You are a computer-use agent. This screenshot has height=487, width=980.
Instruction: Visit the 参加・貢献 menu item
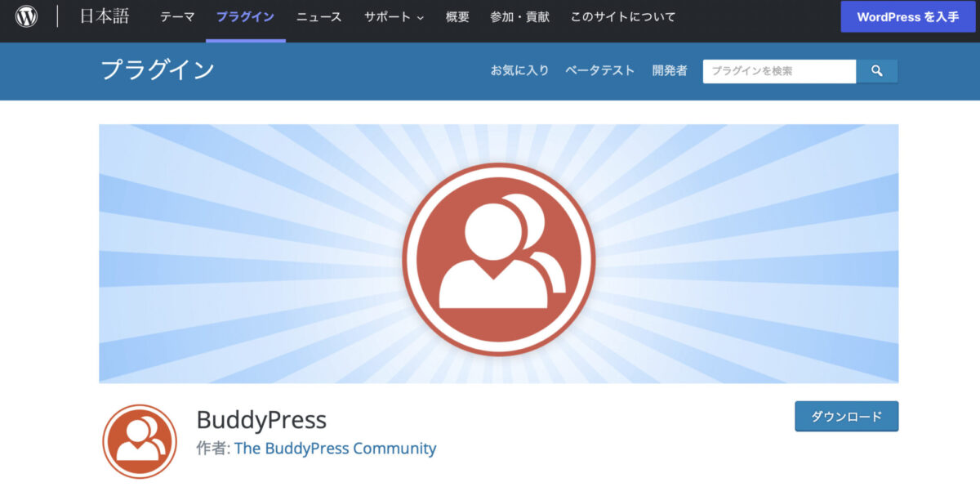click(x=519, y=17)
